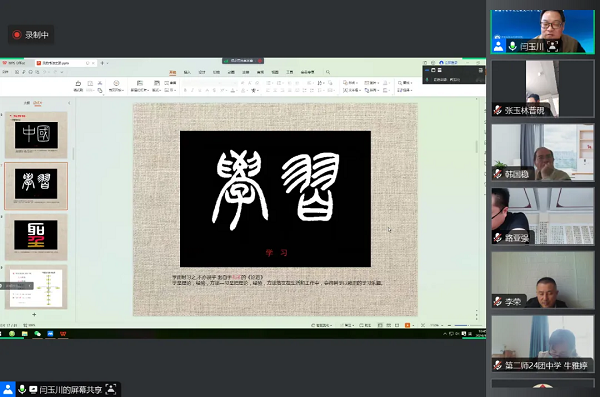The width and height of the screenshot is (600, 397).
Task: Click the Redo arrow in quick access toolbar
Action: (x=55, y=72)
